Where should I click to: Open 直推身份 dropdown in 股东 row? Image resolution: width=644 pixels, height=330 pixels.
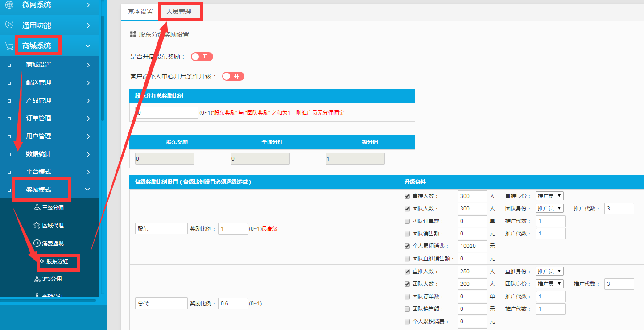click(x=549, y=196)
